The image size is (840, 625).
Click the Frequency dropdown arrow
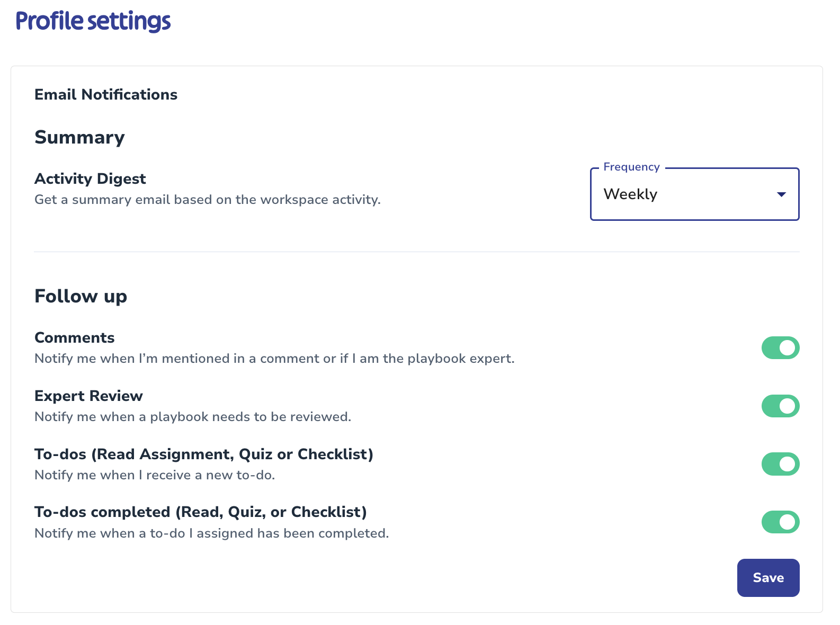tap(781, 194)
